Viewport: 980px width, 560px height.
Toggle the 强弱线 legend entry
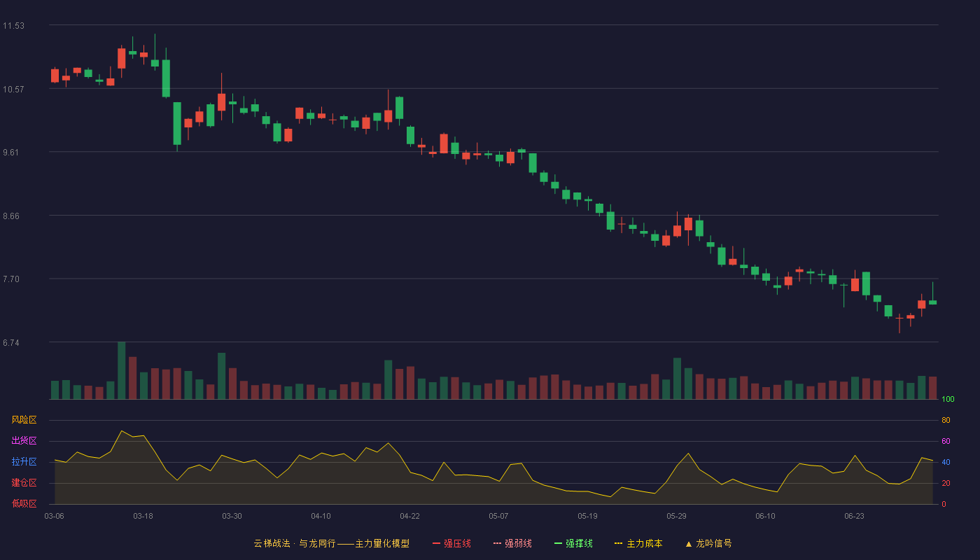point(512,543)
